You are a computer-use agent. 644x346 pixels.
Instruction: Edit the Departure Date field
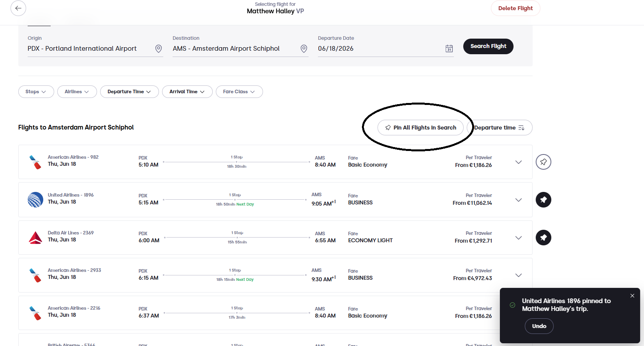[386, 49]
